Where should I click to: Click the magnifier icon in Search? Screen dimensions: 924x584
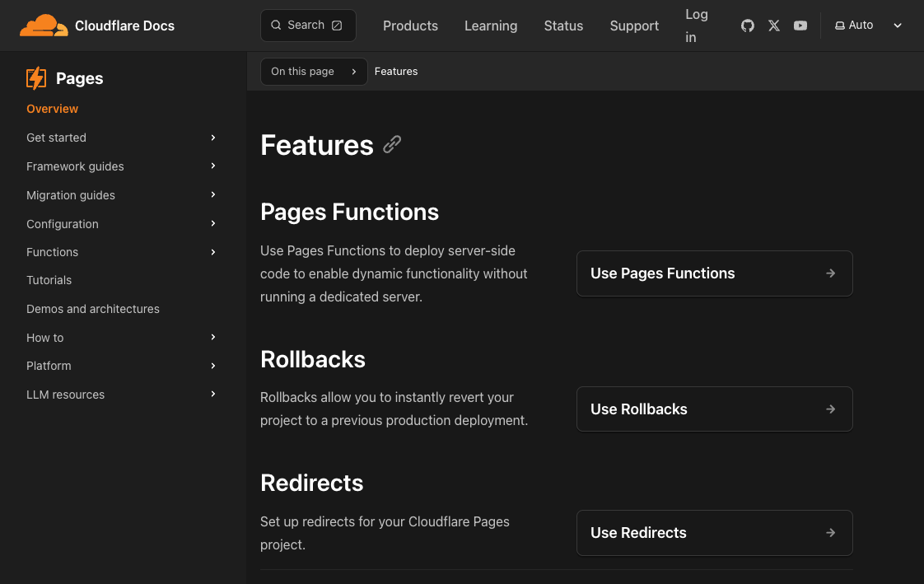[276, 26]
